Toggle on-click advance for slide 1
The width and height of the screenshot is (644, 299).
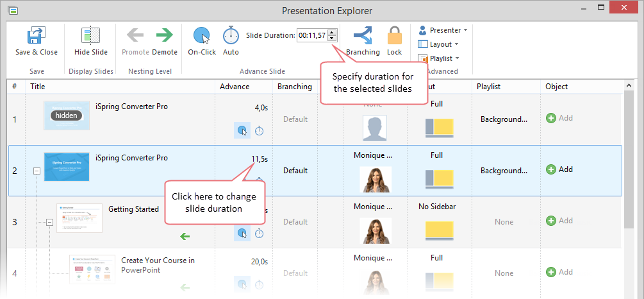pyautogui.click(x=242, y=131)
